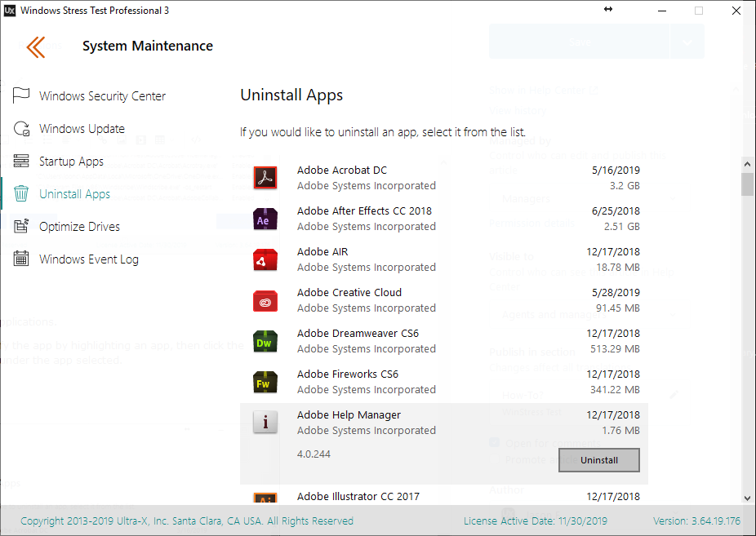Image resolution: width=756 pixels, height=536 pixels.
Task: Click the scrollbar up arrow
Action: (747, 164)
